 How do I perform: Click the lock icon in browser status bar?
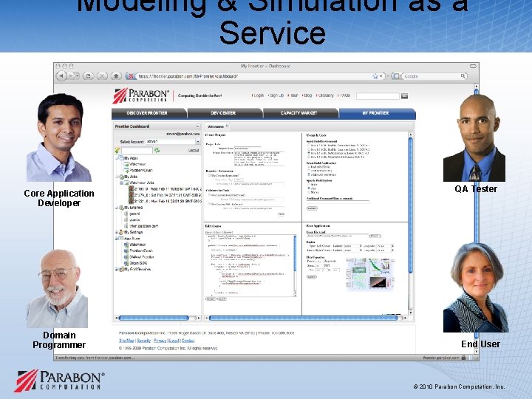click(x=463, y=358)
